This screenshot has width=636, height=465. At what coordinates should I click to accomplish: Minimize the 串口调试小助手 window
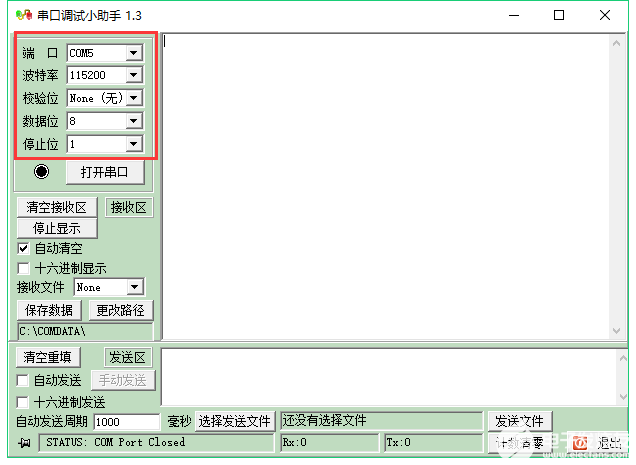click(x=514, y=15)
